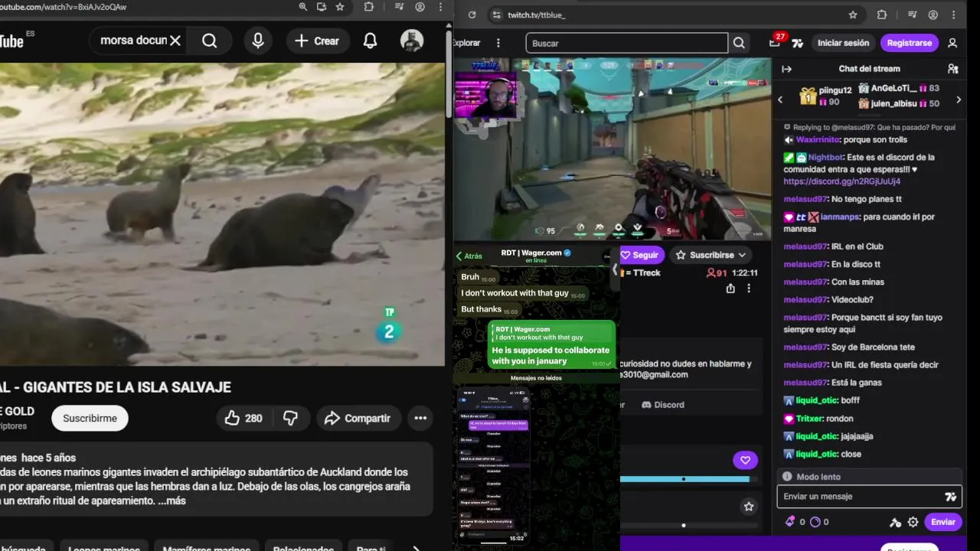Open Chrome profile icon in Twitch window
Image resolution: width=980 pixels, height=551 pixels.
coord(933,15)
